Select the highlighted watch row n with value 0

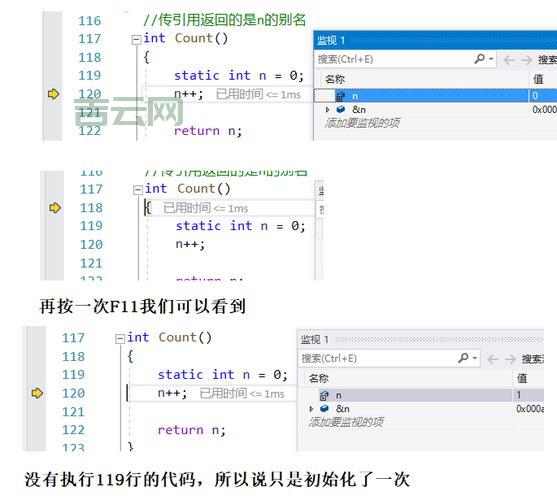[436, 96]
